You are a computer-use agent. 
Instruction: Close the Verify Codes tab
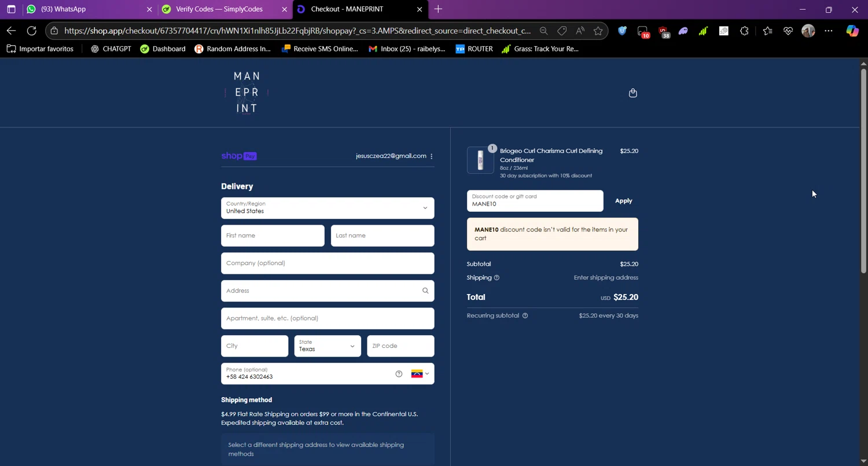(x=284, y=9)
